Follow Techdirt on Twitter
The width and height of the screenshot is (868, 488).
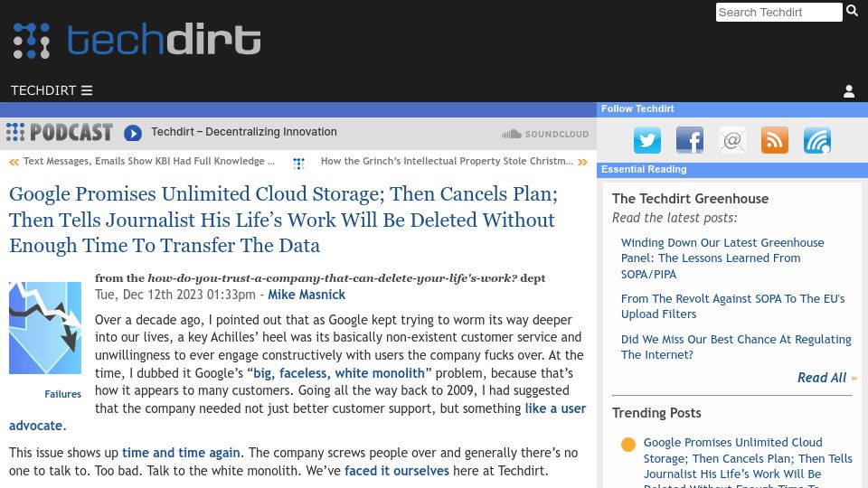point(647,140)
